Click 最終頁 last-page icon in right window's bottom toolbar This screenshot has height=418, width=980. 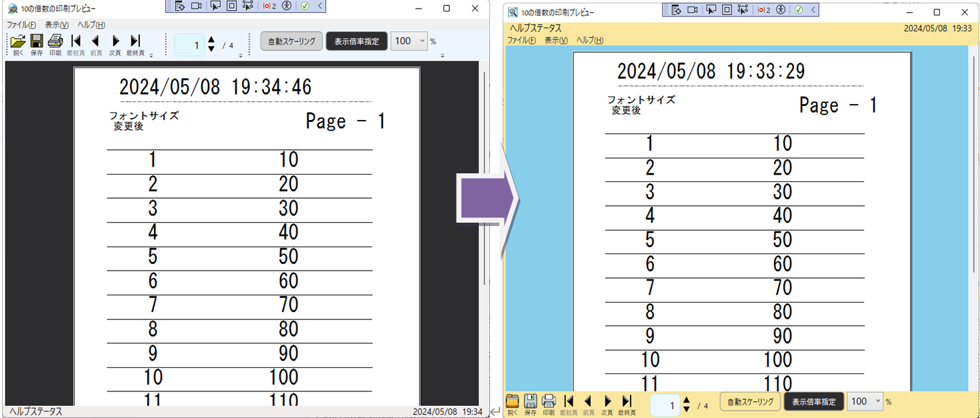tap(627, 401)
